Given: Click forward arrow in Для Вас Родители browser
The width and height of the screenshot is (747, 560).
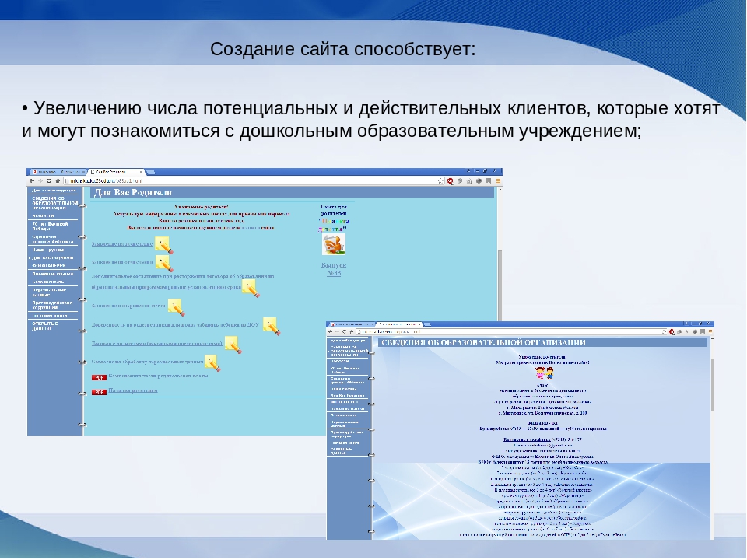Looking at the screenshot, I should tap(40, 181).
